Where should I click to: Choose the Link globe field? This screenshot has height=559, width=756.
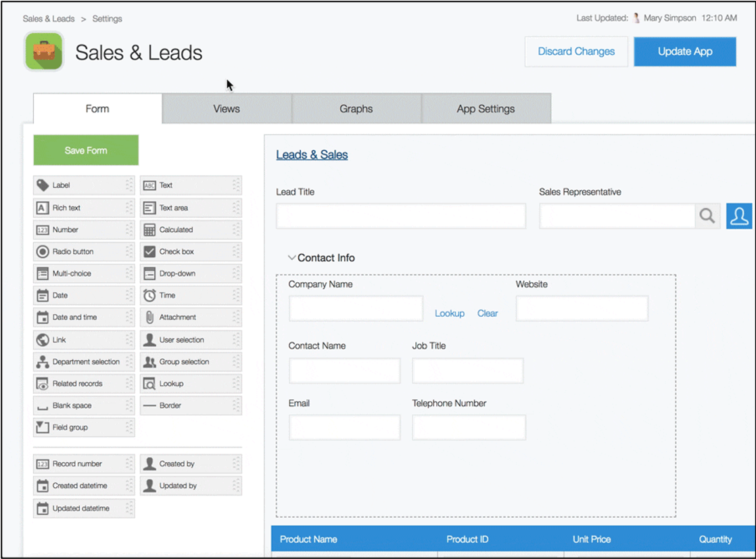point(43,340)
